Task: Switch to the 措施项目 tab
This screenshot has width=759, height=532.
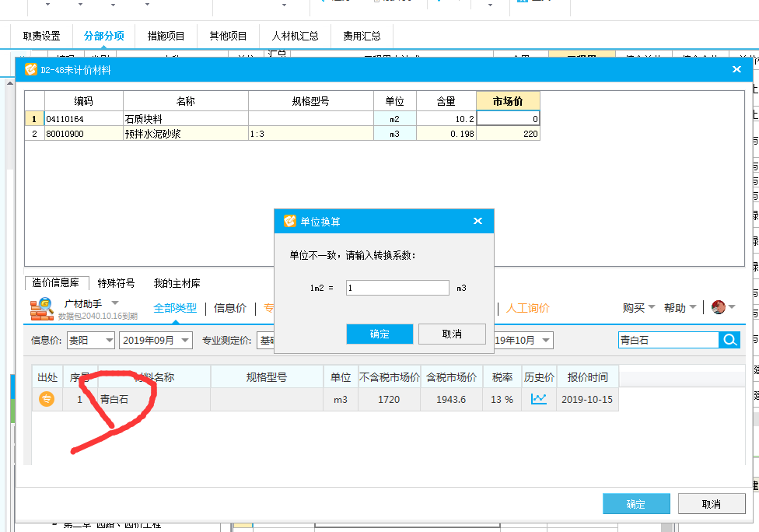Action: pyautogui.click(x=166, y=36)
